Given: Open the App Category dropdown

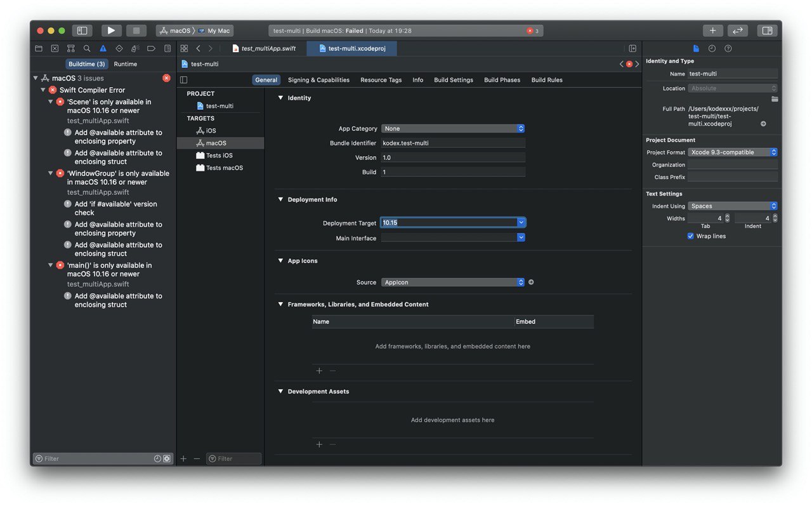Looking at the screenshot, I should tap(453, 128).
